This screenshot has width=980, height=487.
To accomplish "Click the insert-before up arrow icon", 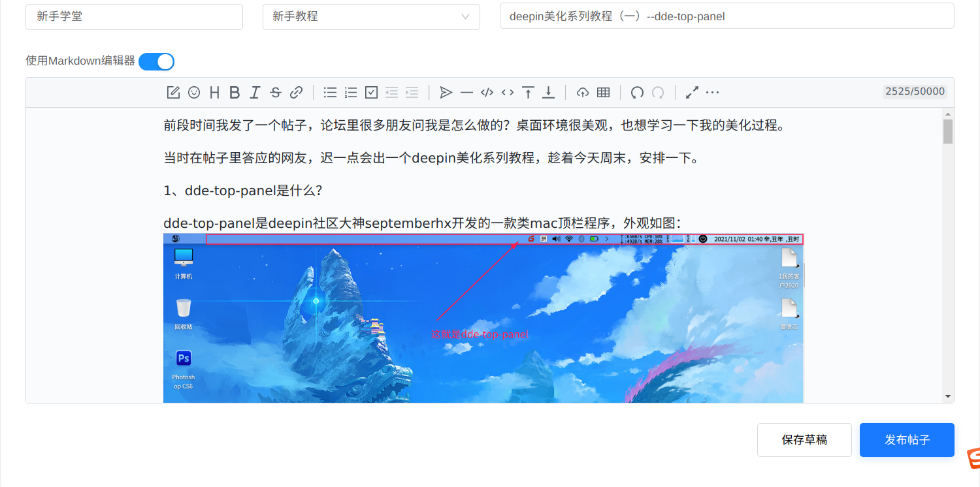I will pos(528,93).
